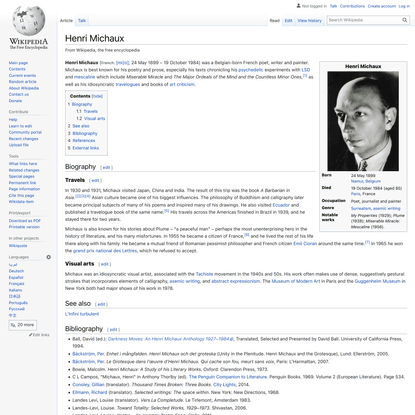The width and height of the screenshot is (415, 415).
Task: Jump to Visual arts in the Contents
Action: 94,118
